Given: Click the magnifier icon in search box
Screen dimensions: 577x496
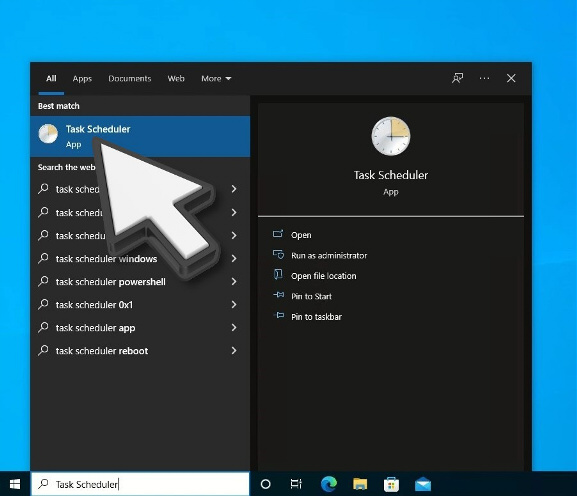Looking at the screenshot, I should (43, 483).
